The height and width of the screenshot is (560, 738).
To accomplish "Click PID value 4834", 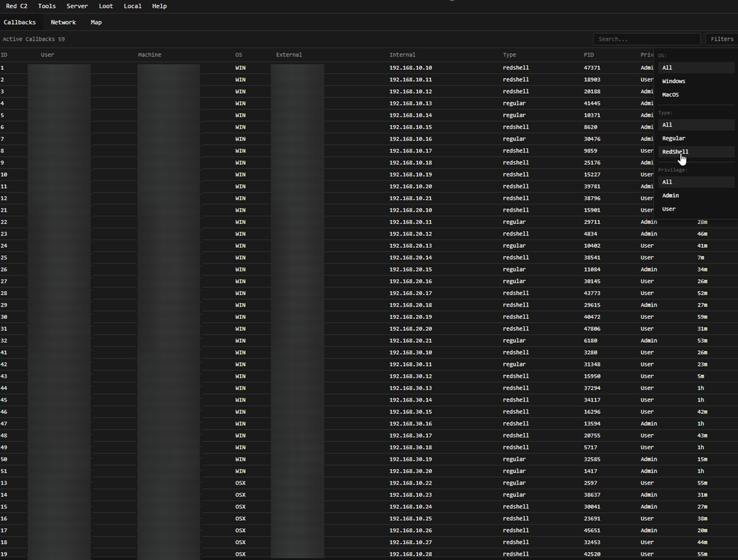I will click(591, 234).
